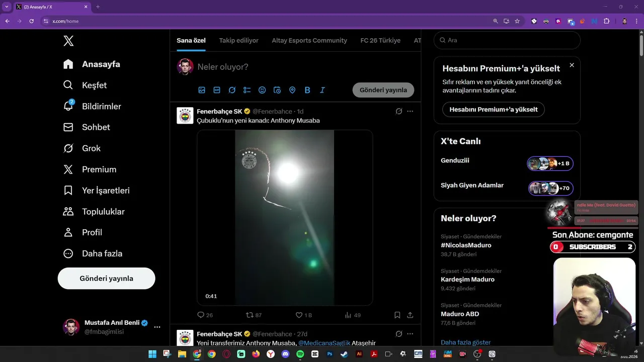
Task: Switch to Takip ediliyor tab
Action: tap(238, 40)
